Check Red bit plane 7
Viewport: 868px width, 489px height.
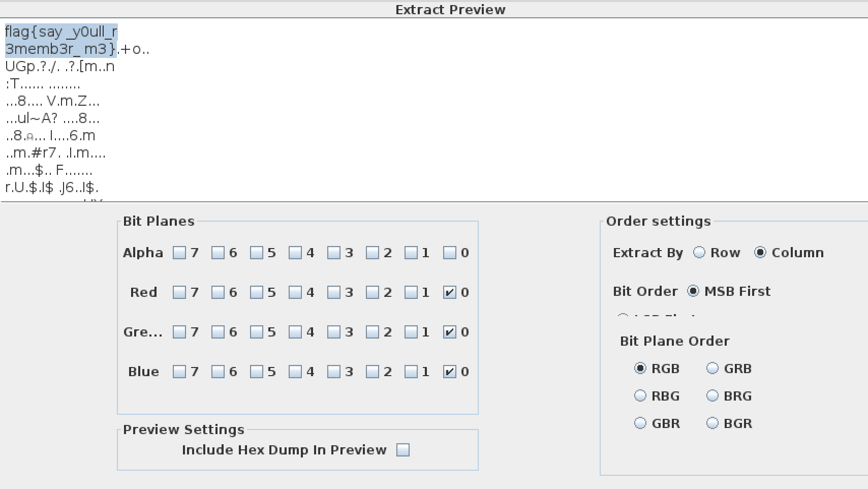point(179,292)
